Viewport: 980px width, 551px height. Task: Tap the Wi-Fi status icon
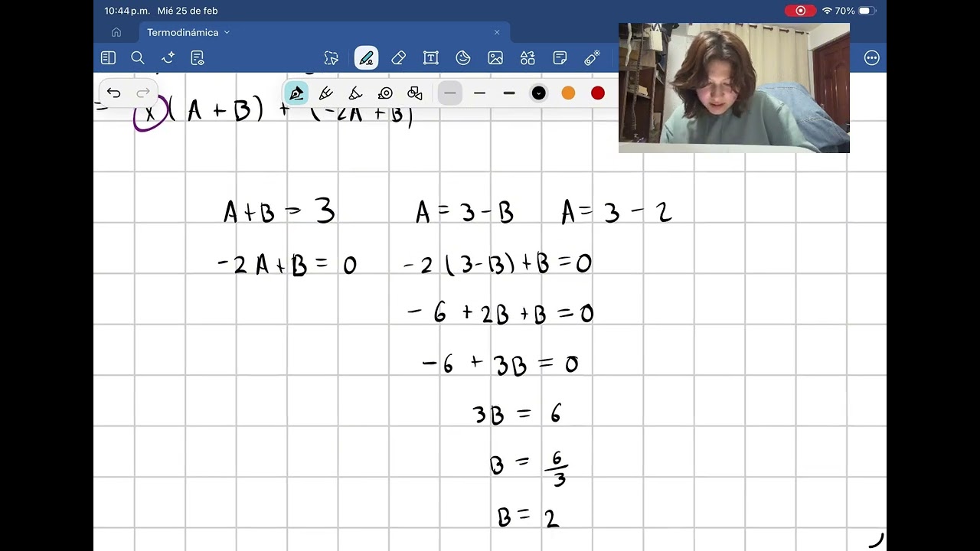[x=827, y=11]
